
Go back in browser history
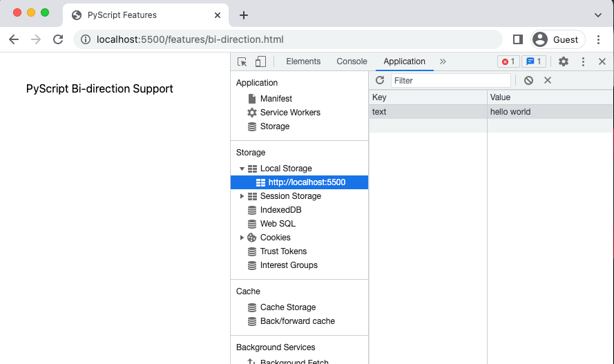coord(14,39)
